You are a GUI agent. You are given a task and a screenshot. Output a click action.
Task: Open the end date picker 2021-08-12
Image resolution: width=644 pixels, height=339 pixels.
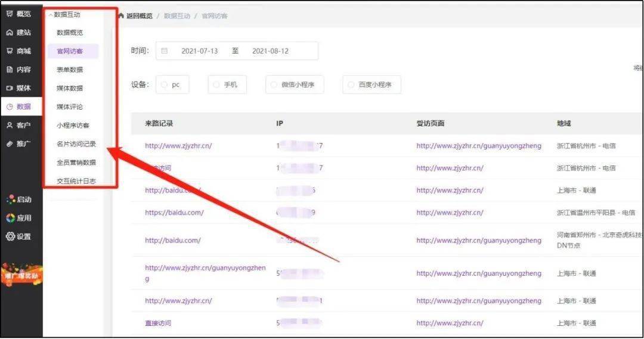tap(270, 51)
